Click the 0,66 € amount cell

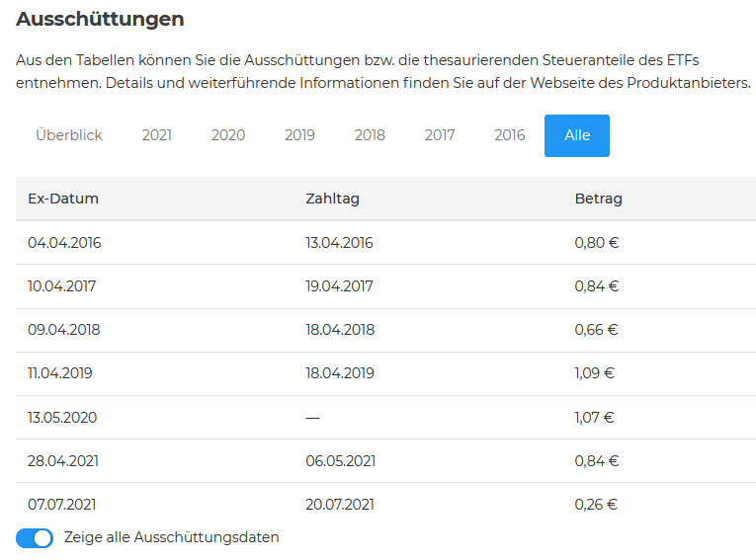click(x=596, y=330)
